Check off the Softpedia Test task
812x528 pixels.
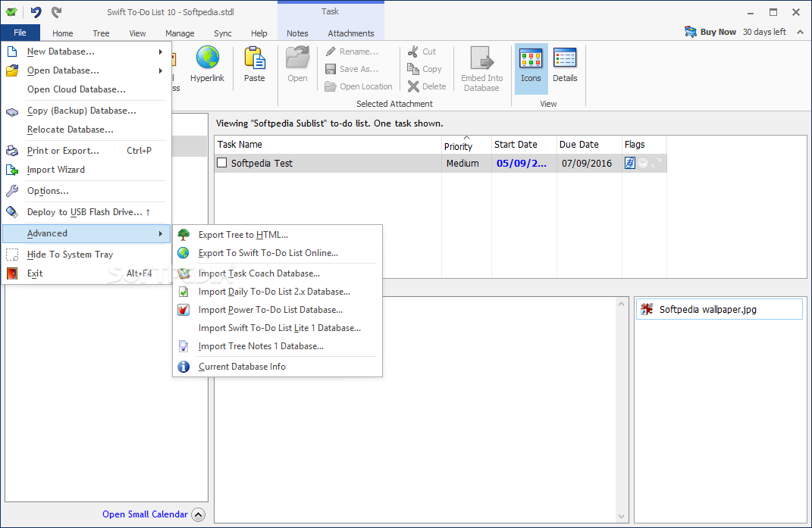pos(221,163)
